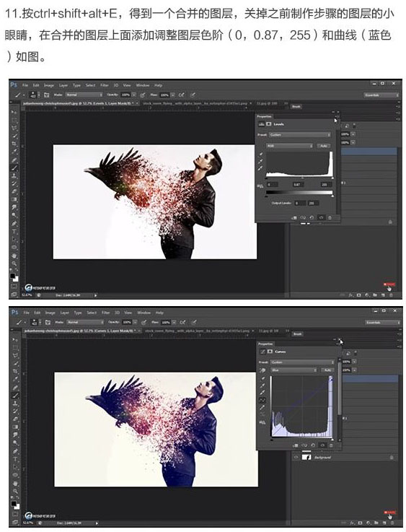The height and width of the screenshot is (532, 406).
Task: Select the Crop tool in the Levels window toolbar
Action: coord(14,144)
